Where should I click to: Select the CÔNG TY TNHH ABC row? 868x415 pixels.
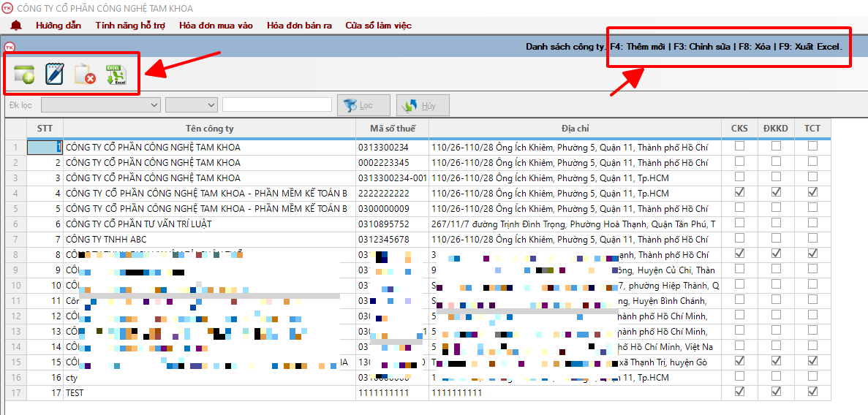pyautogui.click(x=208, y=240)
